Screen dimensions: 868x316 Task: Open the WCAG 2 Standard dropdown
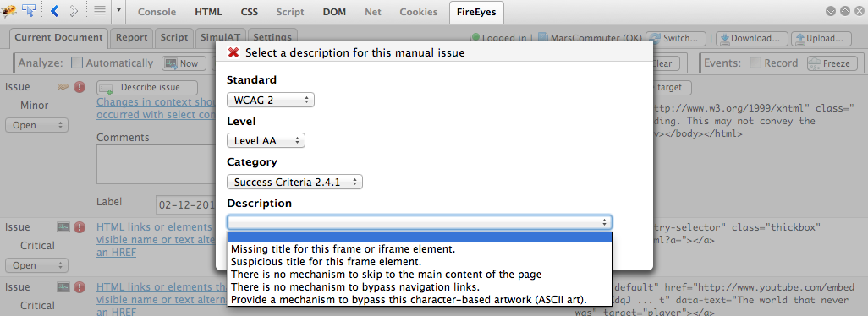point(271,101)
